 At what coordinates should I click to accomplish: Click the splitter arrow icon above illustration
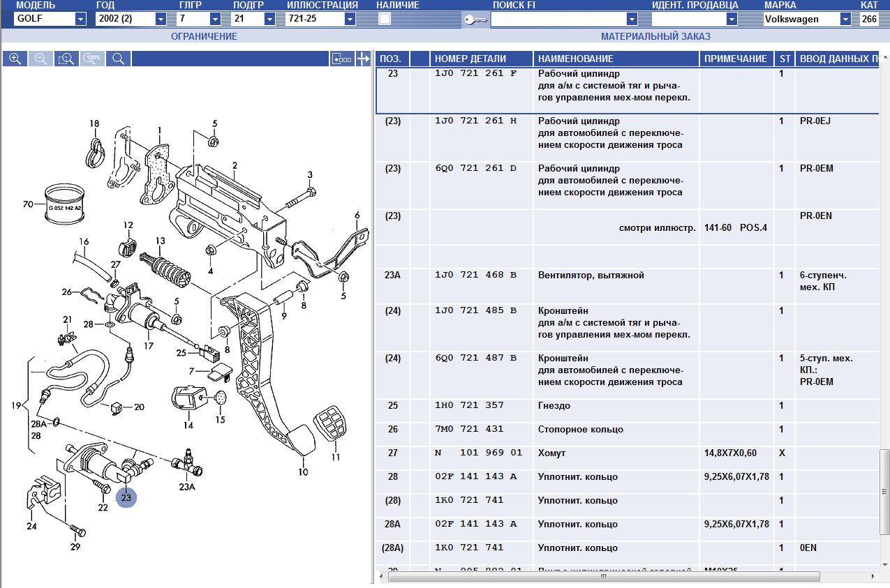(363, 59)
